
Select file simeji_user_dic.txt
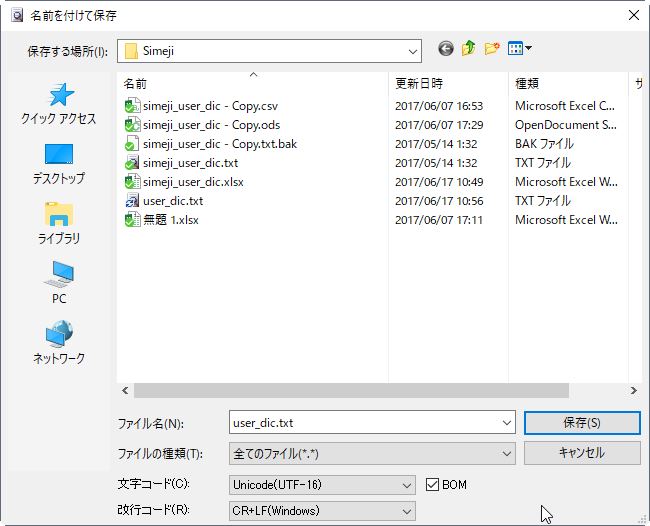[x=190, y=163]
